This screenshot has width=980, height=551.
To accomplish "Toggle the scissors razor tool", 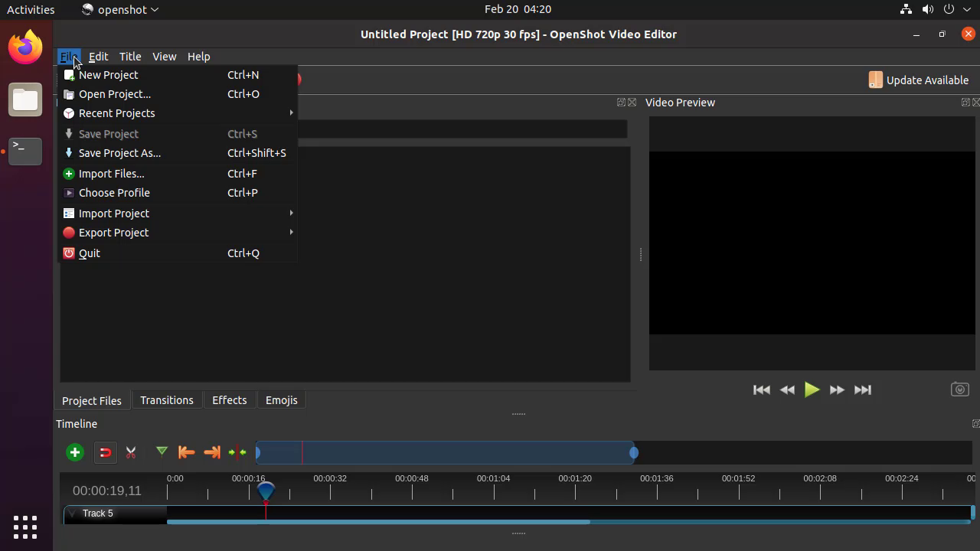I will (x=131, y=452).
